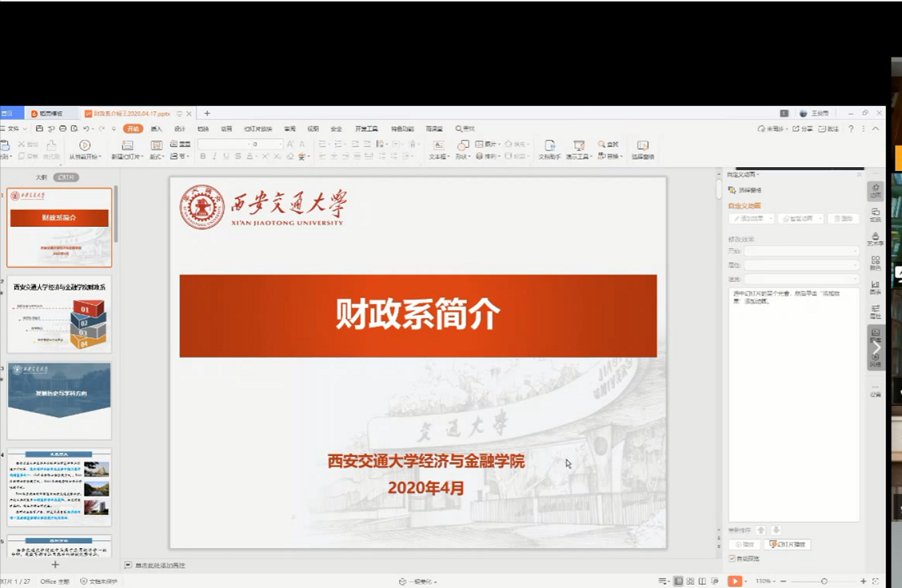Click the zoom slider handle
902x588 pixels.
[x=824, y=582]
